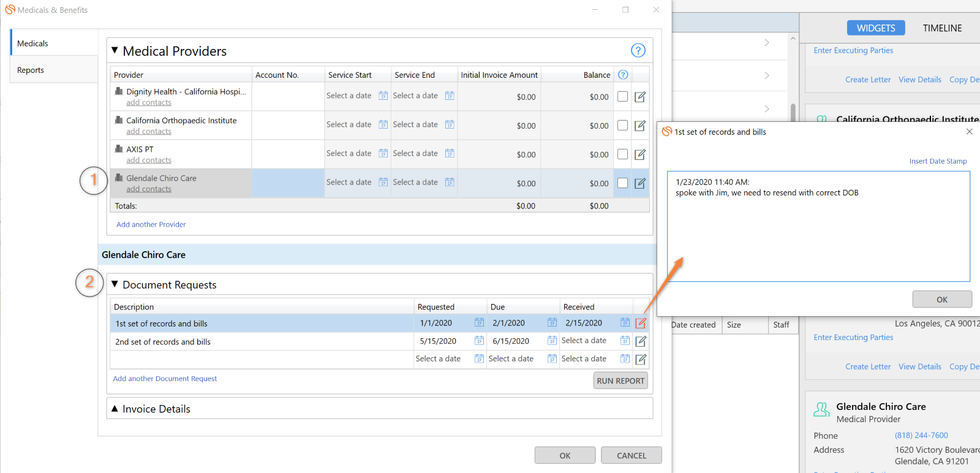The height and width of the screenshot is (473, 980).
Task: Click add contacts under Dignity Health
Action: pyautogui.click(x=149, y=103)
